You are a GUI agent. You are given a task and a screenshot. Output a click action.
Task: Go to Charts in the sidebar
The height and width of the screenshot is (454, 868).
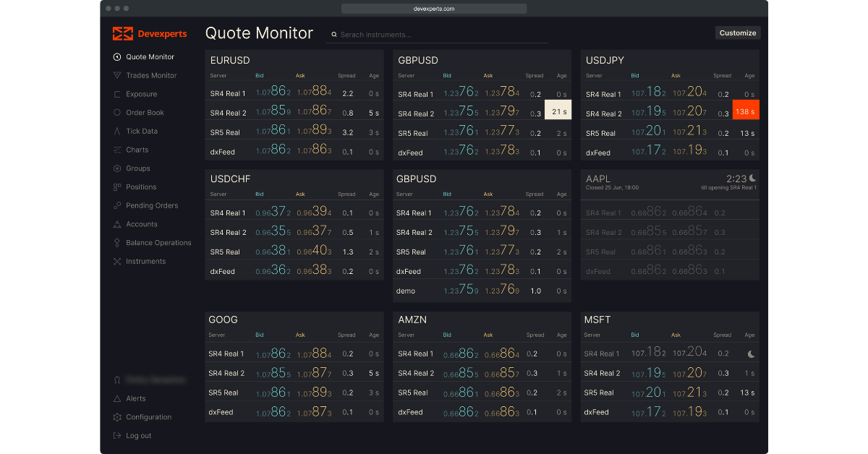point(137,150)
